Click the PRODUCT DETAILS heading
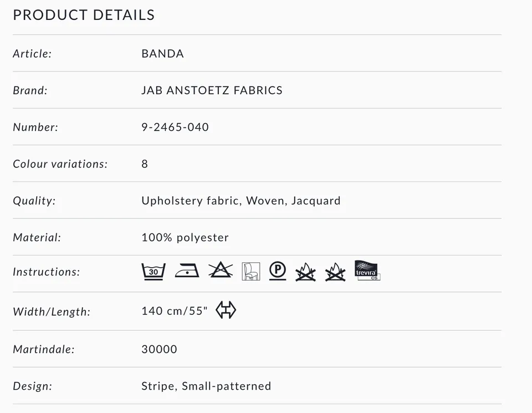Viewport: 532px width, 413px height. 84,15
